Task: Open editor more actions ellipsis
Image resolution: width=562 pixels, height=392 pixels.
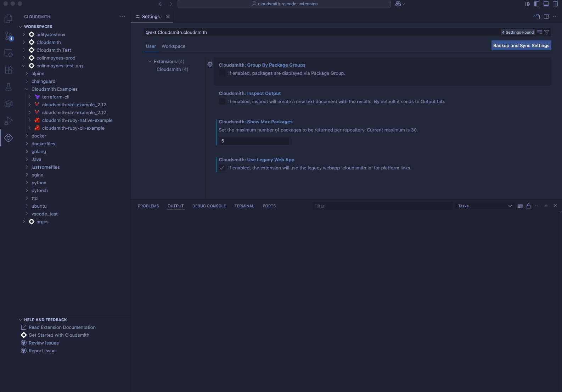Action: coord(555,17)
